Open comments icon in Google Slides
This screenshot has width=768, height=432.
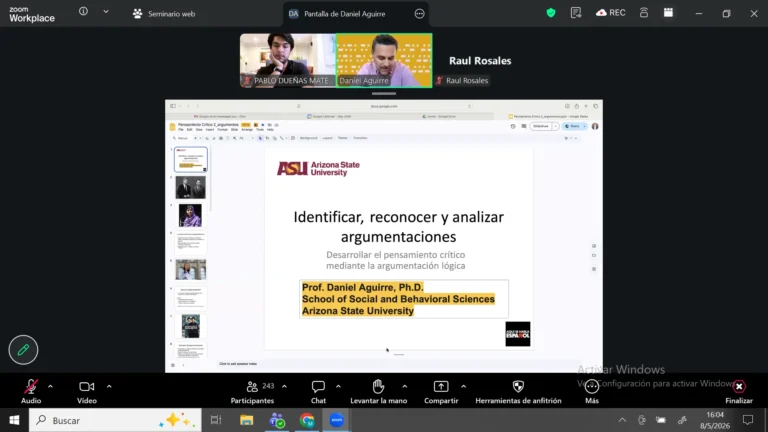point(524,126)
